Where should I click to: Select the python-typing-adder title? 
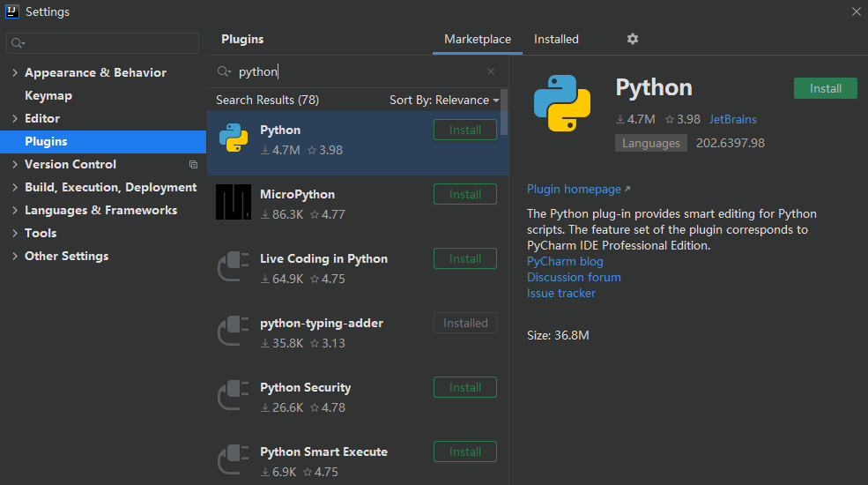click(x=322, y=324)
